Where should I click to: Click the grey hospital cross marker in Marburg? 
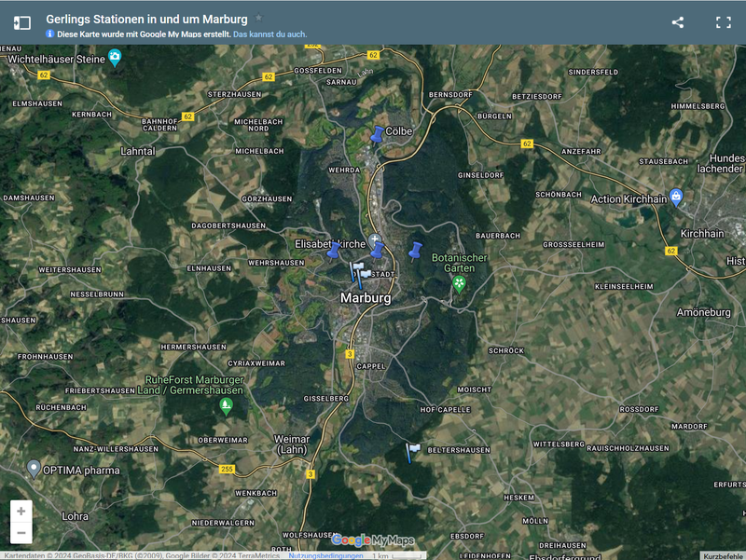[x=375, y=240]
